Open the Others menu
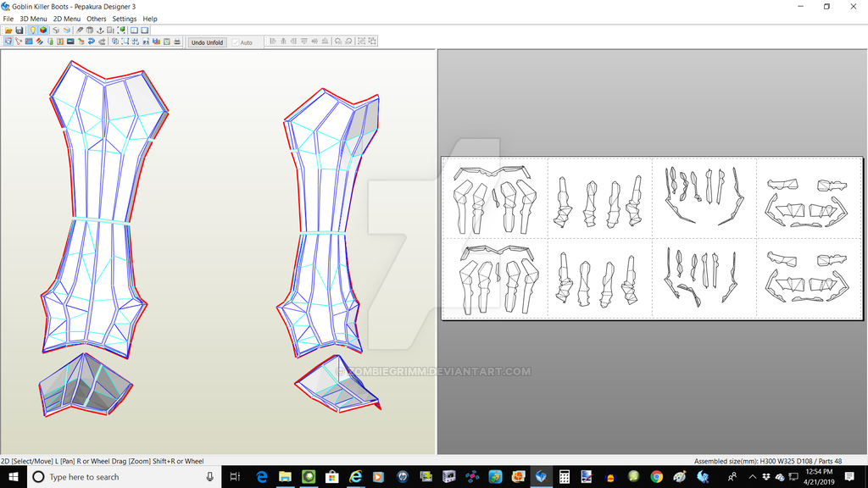This screenshot has width=868, height=488. coord(97,19)
